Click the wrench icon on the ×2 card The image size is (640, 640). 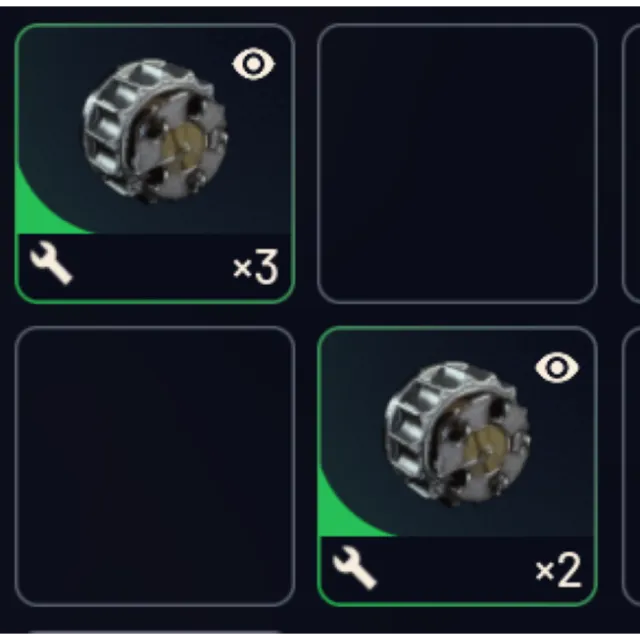[354, 567]
